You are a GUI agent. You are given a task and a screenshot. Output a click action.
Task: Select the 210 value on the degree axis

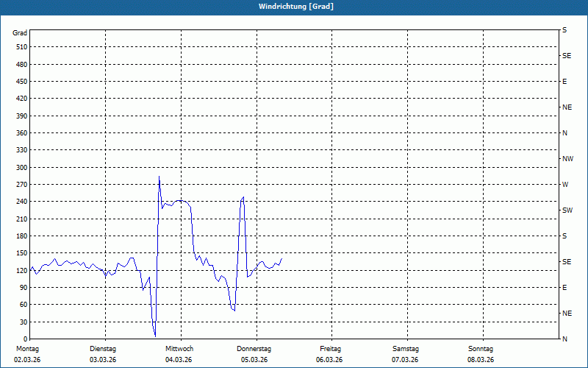(22, 219)
